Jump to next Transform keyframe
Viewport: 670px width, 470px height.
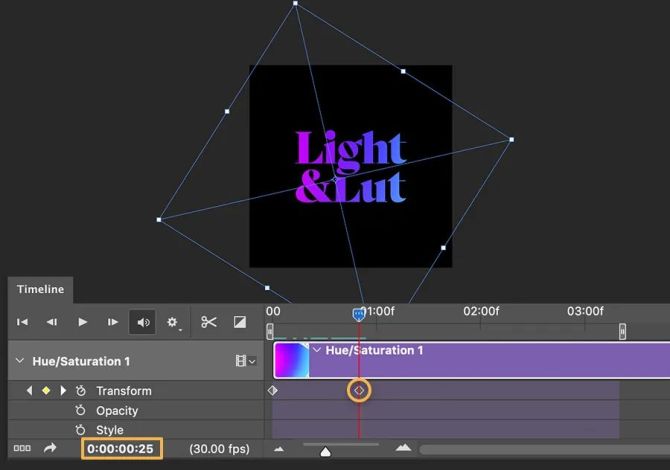click(63, 391)
